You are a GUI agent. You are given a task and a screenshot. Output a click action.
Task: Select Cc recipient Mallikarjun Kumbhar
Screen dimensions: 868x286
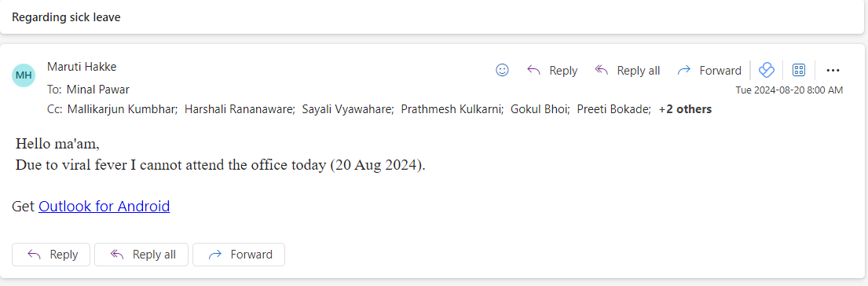[122, 109]
